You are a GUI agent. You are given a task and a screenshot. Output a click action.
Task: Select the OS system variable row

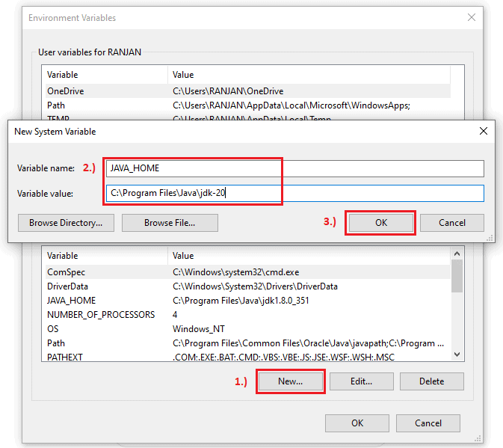pyautogui.click(x=248, y=329)
